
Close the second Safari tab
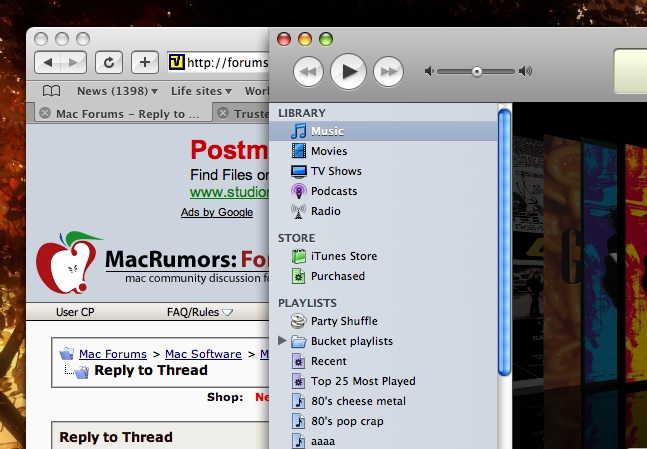223,113
